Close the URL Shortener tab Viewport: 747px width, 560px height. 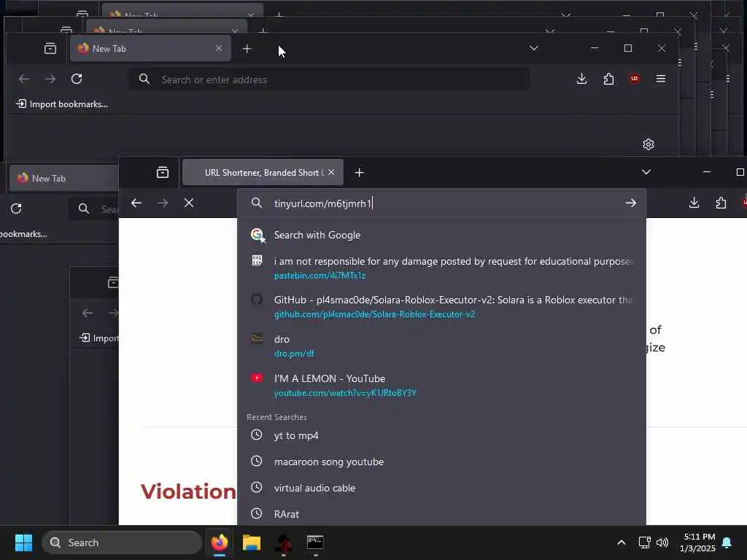coord(331,172)
